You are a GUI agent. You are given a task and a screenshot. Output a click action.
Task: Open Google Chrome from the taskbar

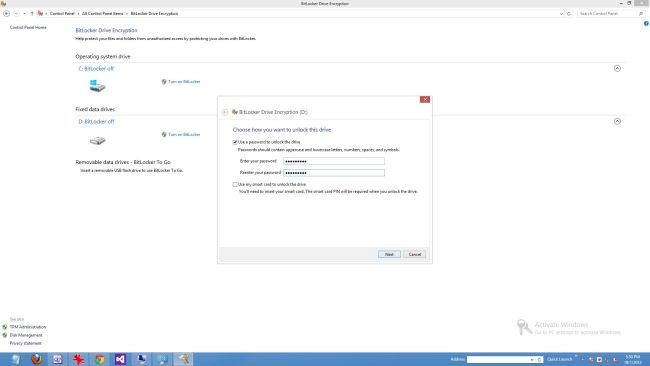click(x=99, y=359)
